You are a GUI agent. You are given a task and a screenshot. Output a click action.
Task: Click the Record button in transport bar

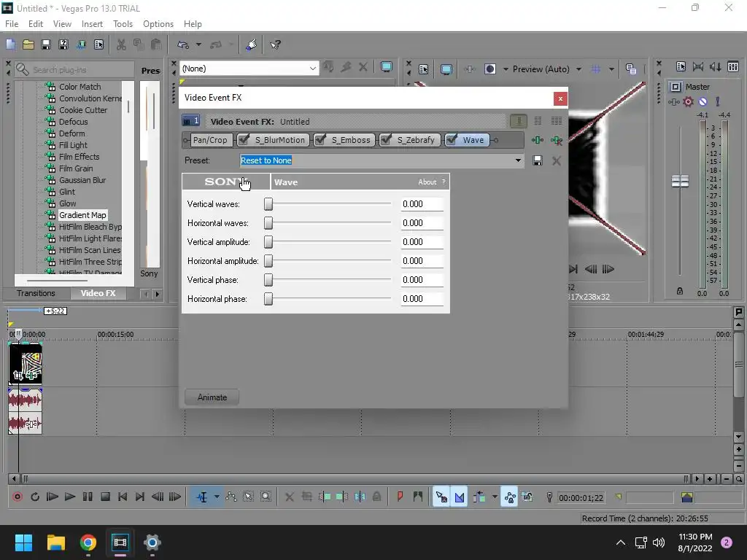tap(18, 497)
